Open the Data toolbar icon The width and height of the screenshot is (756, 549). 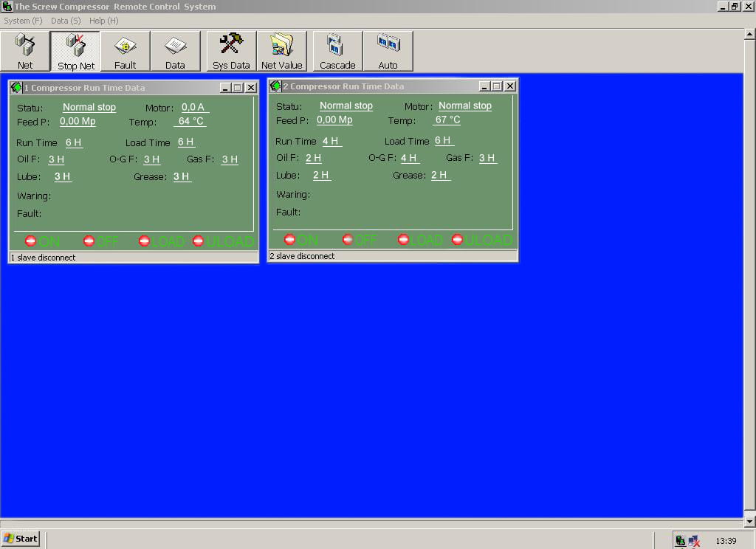coord(175,51)
